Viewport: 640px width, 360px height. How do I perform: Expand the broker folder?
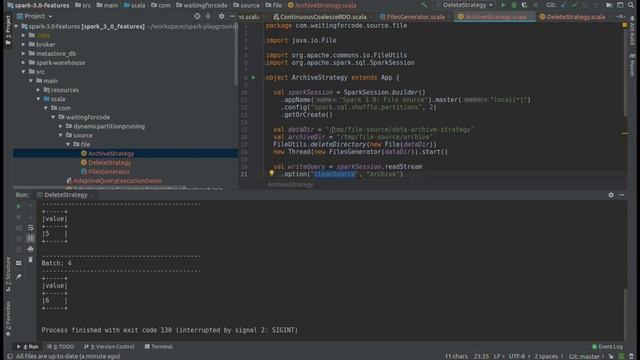coord(23,44)
